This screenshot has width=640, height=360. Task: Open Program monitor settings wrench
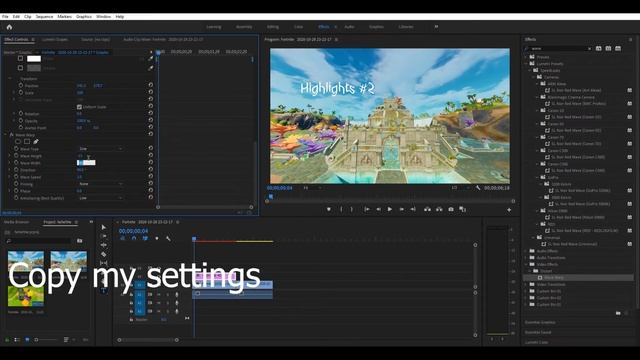(x=478, y=188)
